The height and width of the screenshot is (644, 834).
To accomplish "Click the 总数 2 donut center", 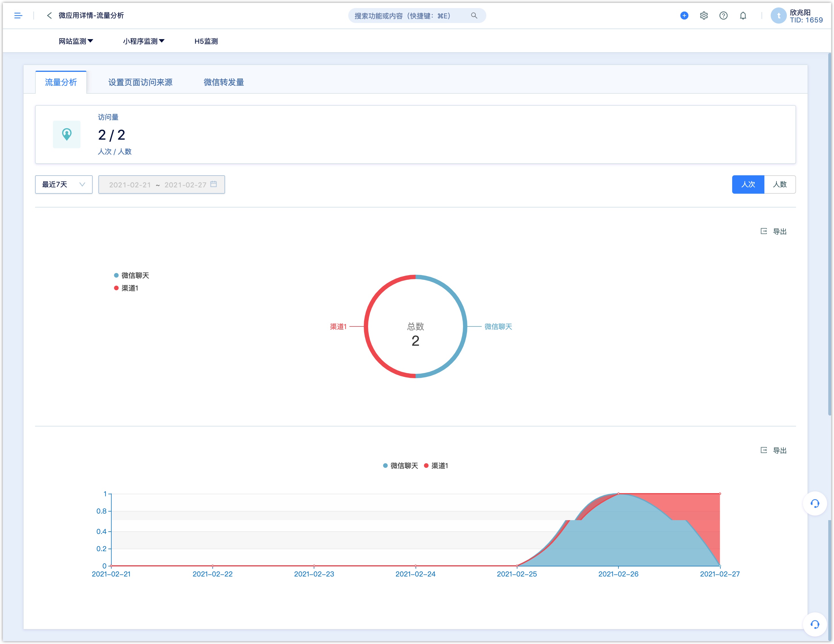I will coord(416,335).
